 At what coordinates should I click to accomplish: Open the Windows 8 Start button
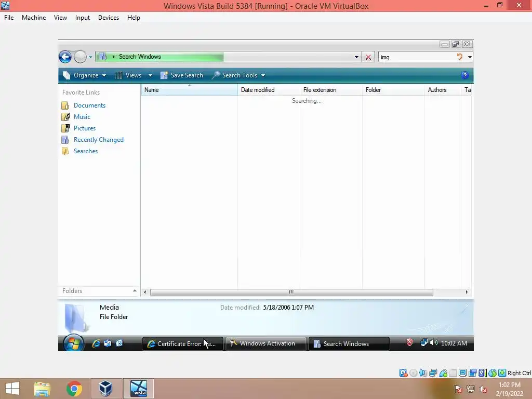12,389
